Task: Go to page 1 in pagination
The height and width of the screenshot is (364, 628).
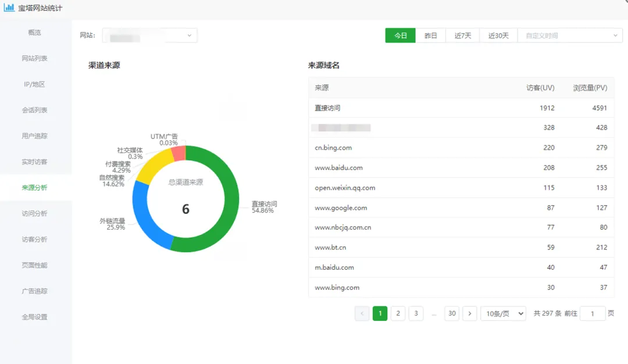Action: 380,313
